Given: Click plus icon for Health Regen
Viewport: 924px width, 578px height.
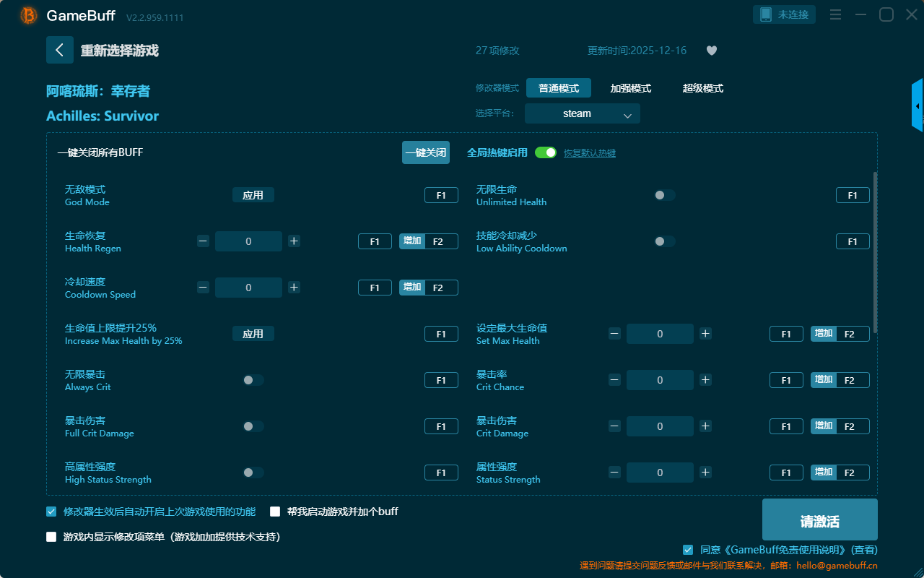Looking at the screenshot, I should tap(294, 241).
